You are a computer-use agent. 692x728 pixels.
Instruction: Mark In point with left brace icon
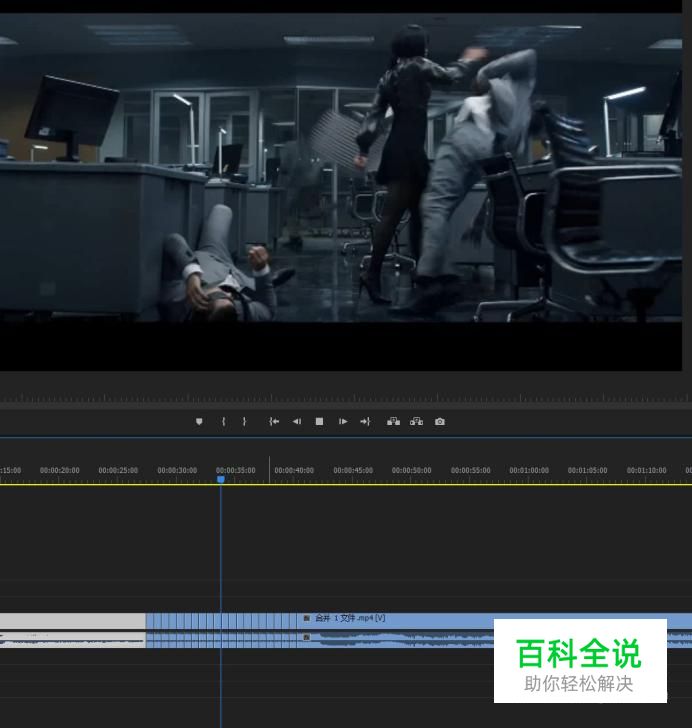(x=224, y=422)
